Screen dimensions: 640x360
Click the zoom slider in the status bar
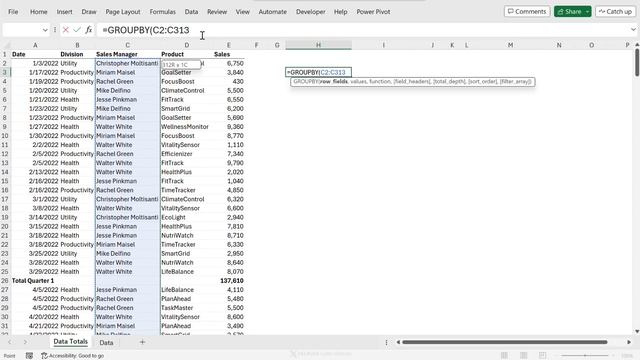(586, 356)
